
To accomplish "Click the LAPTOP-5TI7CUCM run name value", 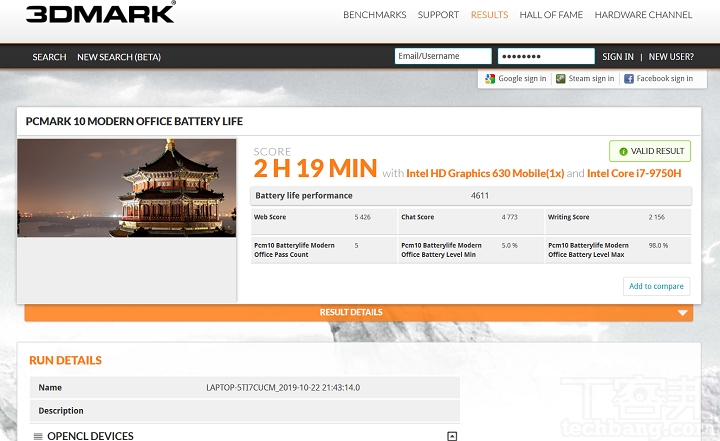I will (x=283, y=388).
